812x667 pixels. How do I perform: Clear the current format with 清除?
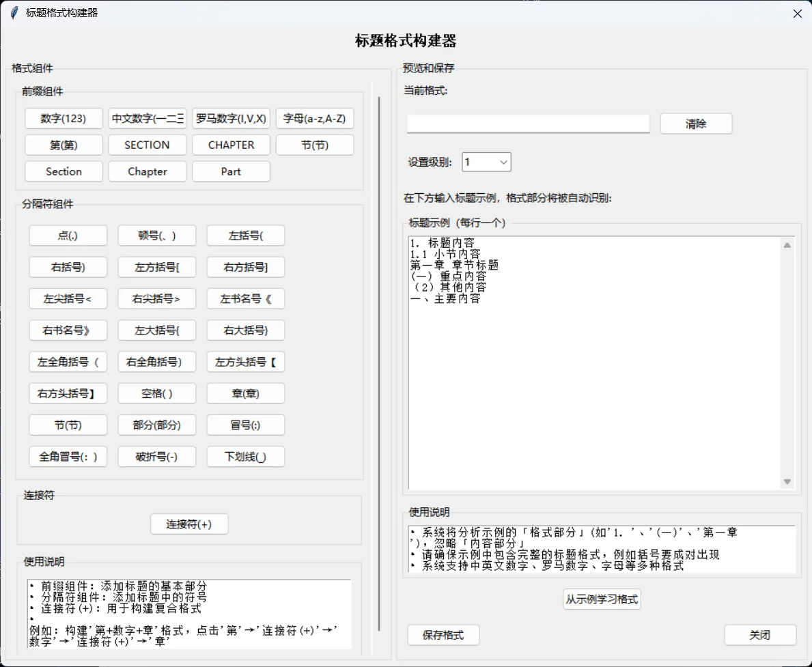(x=695, y=124)
